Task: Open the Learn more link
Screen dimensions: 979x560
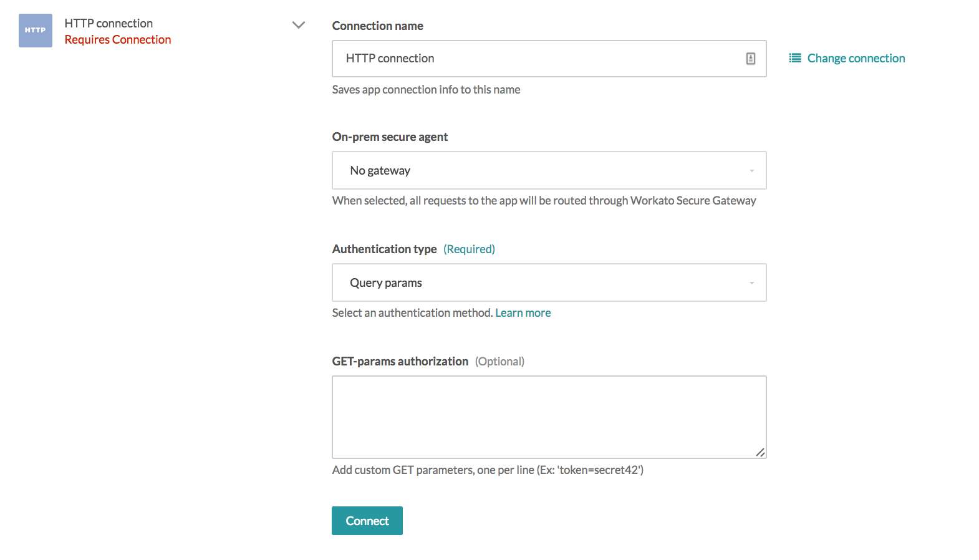Action: [x=523, y=312]
